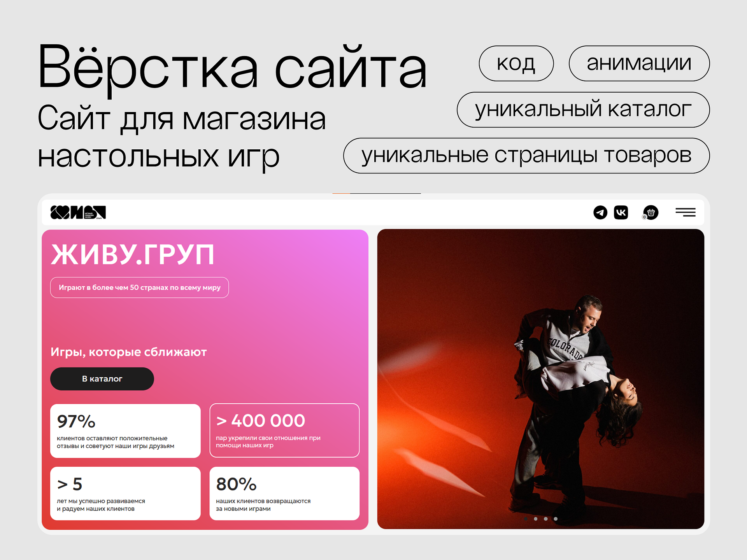
Task: Select the 'код' tag pill
Action: tap(516, 63)
